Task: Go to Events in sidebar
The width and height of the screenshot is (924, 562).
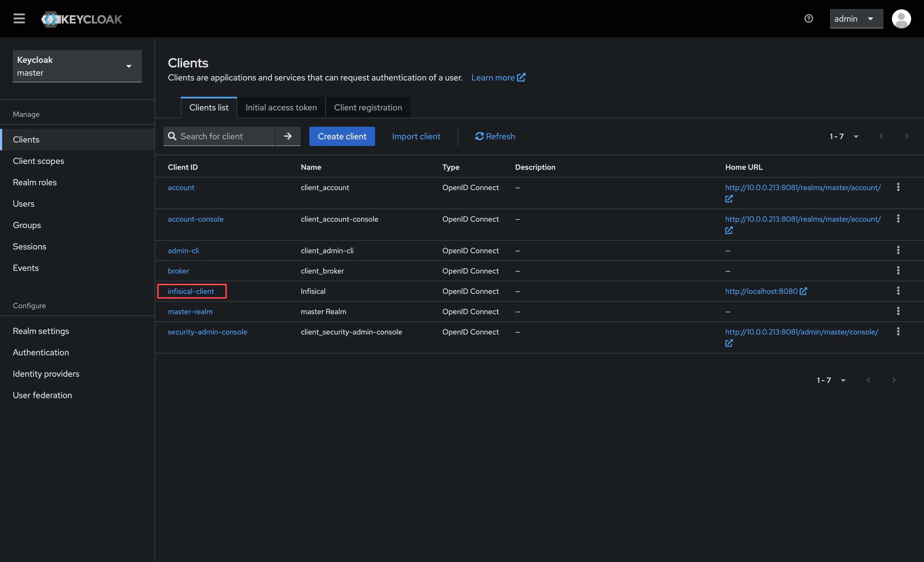Action: tap(77, 268)
